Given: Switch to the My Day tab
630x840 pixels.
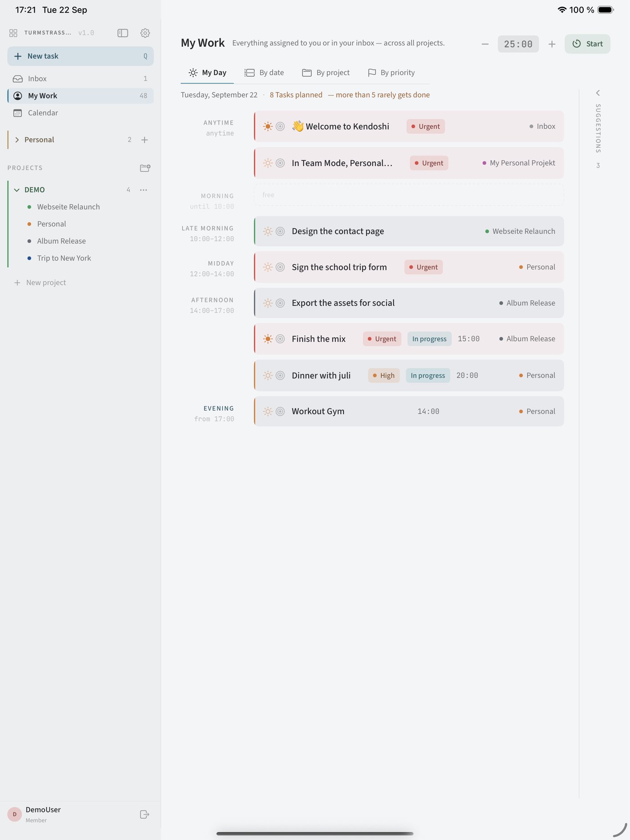Looking at the screenshot, I should [207, 72].
